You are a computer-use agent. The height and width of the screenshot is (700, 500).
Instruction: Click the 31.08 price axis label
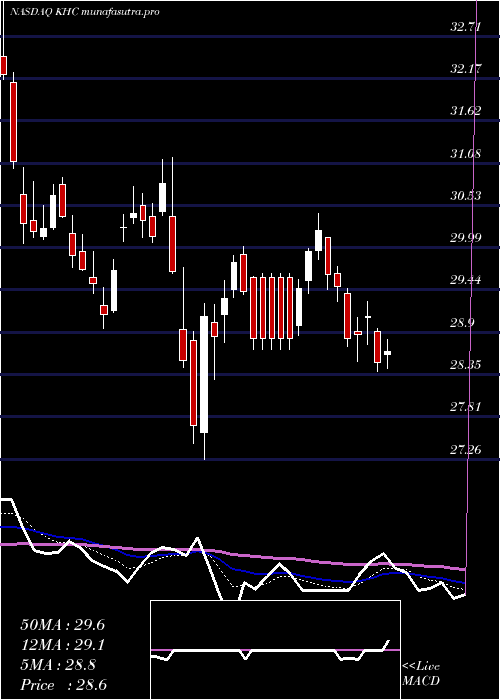(x=466, y=154)
